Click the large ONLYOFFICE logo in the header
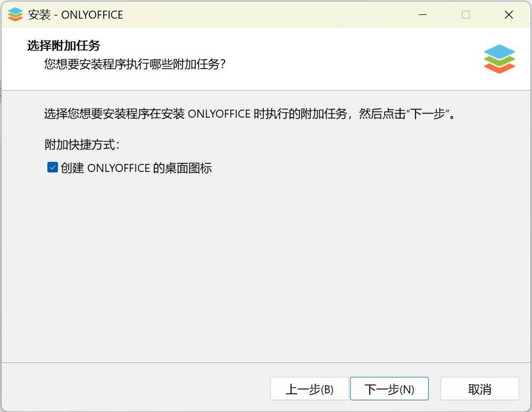Screen dimensions: 532x412 coord(500,59)
